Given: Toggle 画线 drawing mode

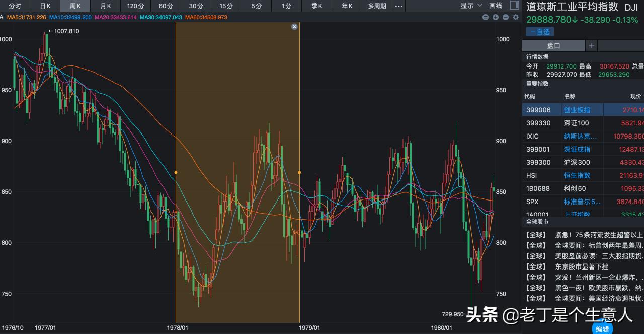Looking at the screenshot, I should pos(496,6).
